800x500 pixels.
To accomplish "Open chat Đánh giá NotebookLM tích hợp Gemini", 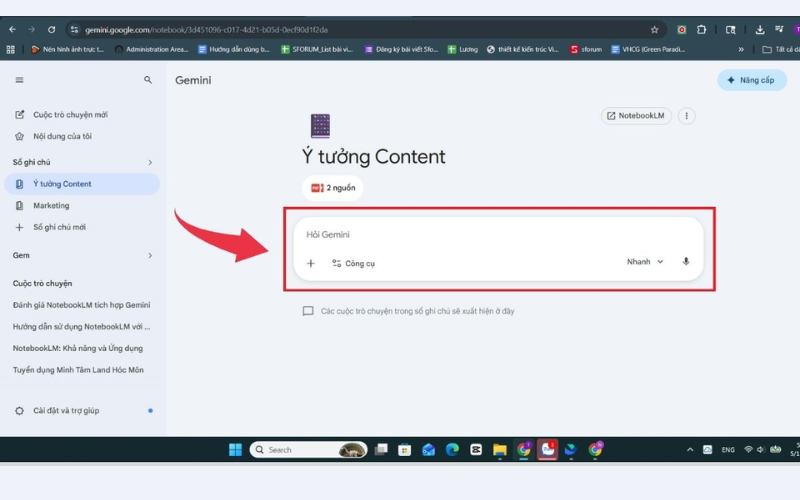I will coord(82,305).
